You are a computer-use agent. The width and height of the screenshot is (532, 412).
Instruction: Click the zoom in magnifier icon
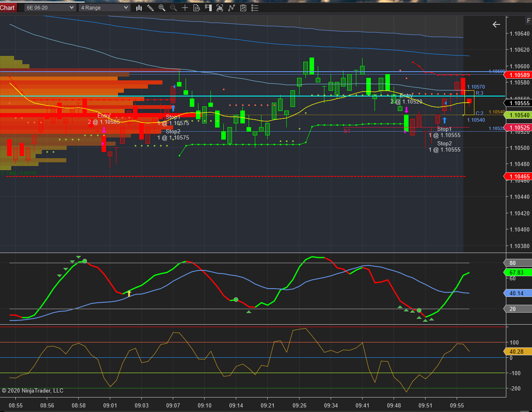[162, 8]
